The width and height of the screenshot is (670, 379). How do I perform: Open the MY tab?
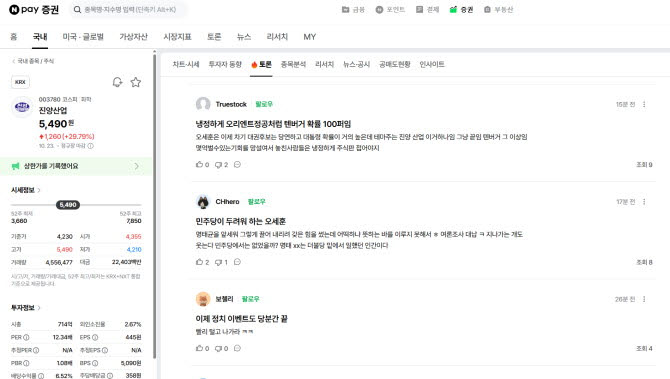click(309, 37)
